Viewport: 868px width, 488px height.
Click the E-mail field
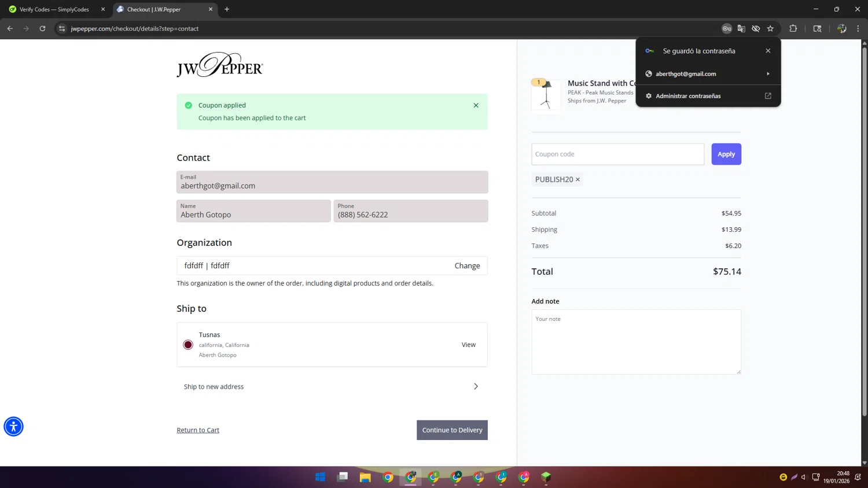tap(332, 182)
